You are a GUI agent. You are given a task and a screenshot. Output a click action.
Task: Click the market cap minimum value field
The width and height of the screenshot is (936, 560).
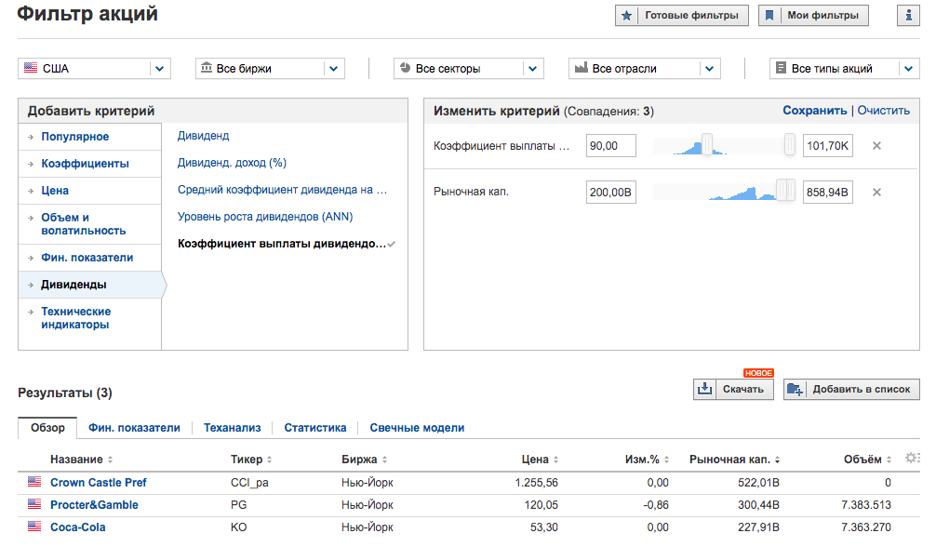611,193
